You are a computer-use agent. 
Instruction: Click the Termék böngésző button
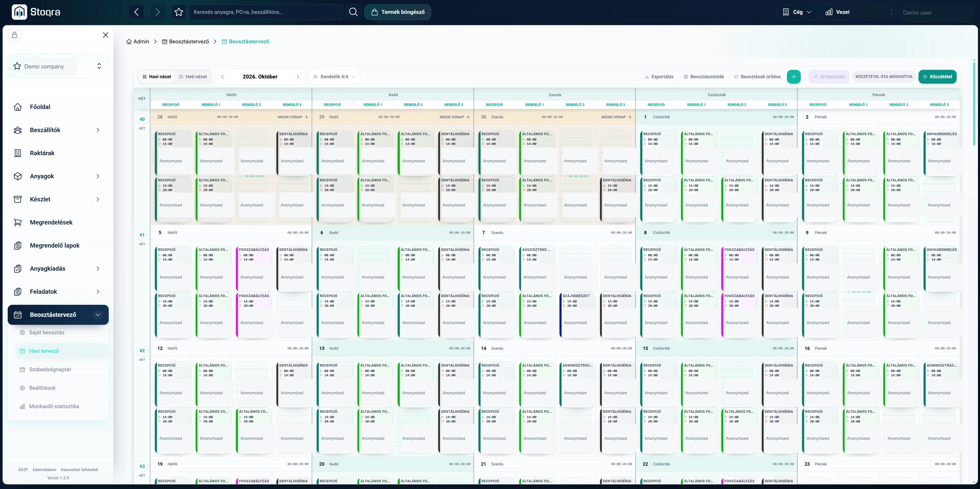(397, 12)
